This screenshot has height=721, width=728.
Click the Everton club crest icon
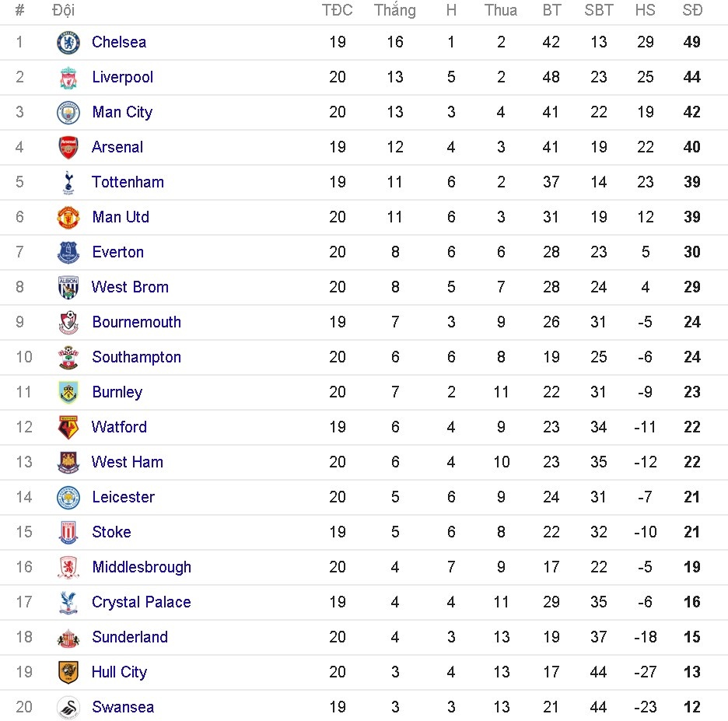pyautogui.click(x=68, y=252)
